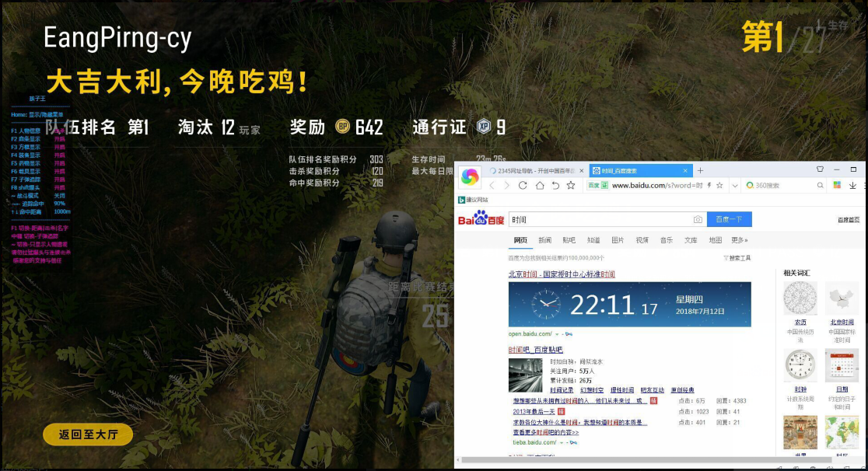
Task: Expand the address bar dropdown chevron
Action: (734, 186)
